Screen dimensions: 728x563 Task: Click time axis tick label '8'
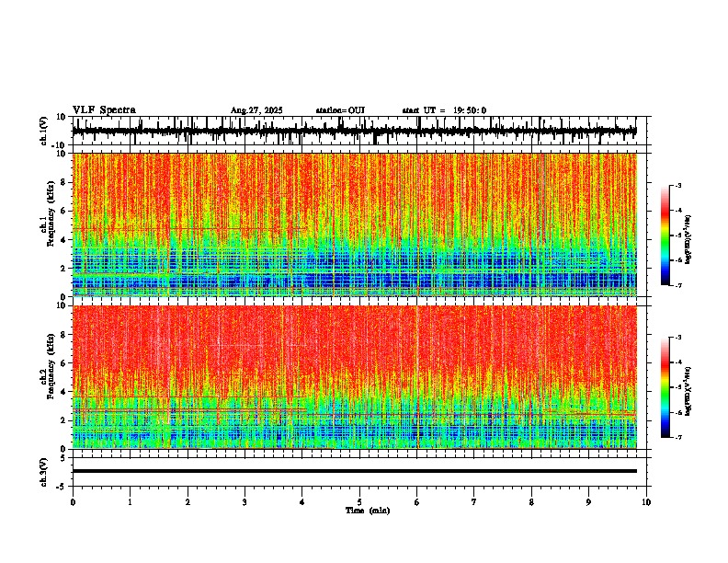[531, 502]
